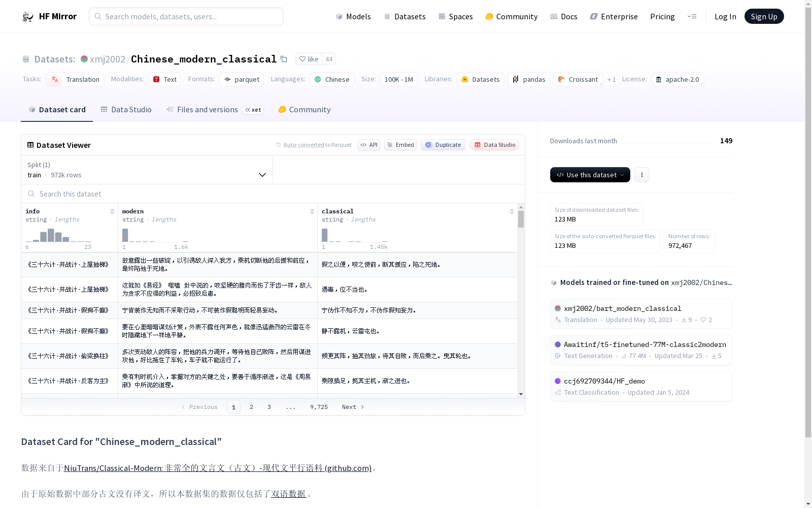The width and height of the screenshot is (812, 508).
Task: Open Models in the top navigation
Action: point(353,16)
